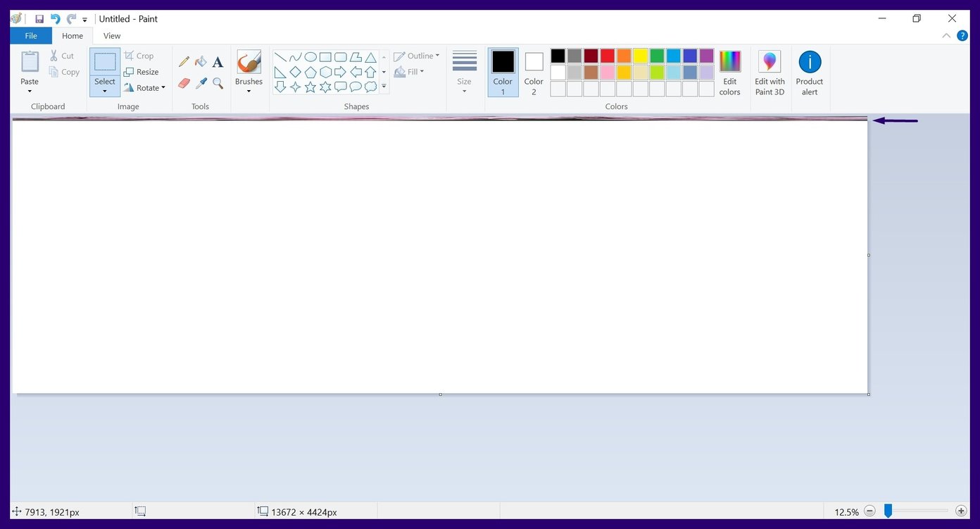The height and width of the screenshot is (529, 980).
Task: Open the Outline dropdown
Action: pos(417,56)
